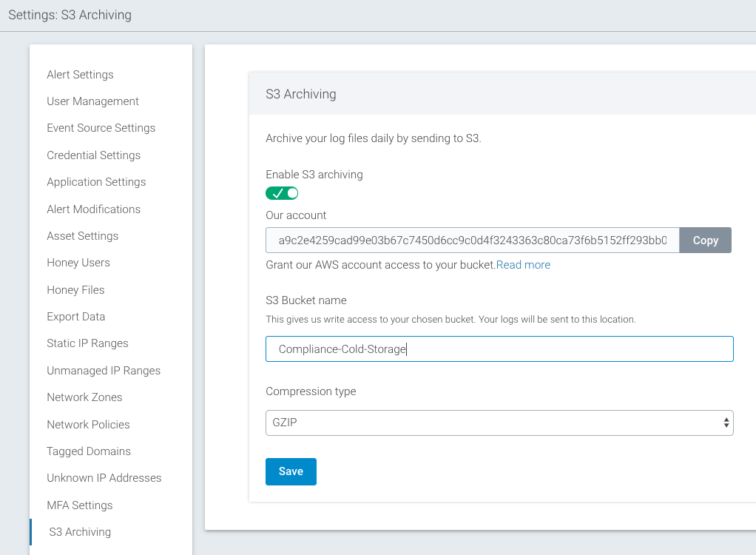This screenshot has width=756, height=555.
Task: Open Credential Settings page
Action: point(93,155)
